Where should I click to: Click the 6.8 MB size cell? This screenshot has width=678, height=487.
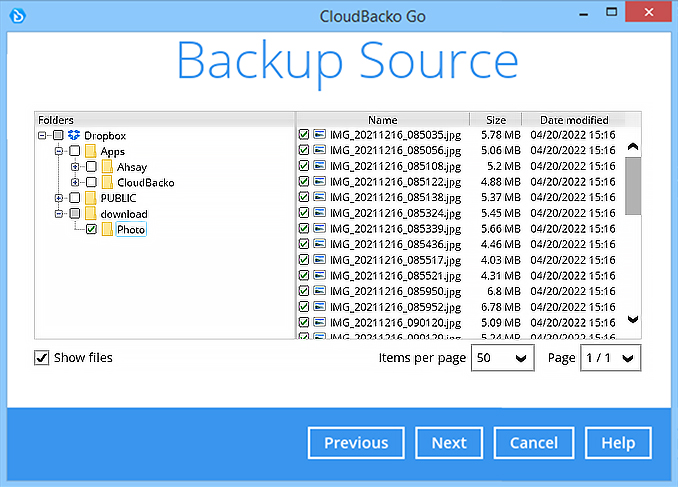(504, 291)
